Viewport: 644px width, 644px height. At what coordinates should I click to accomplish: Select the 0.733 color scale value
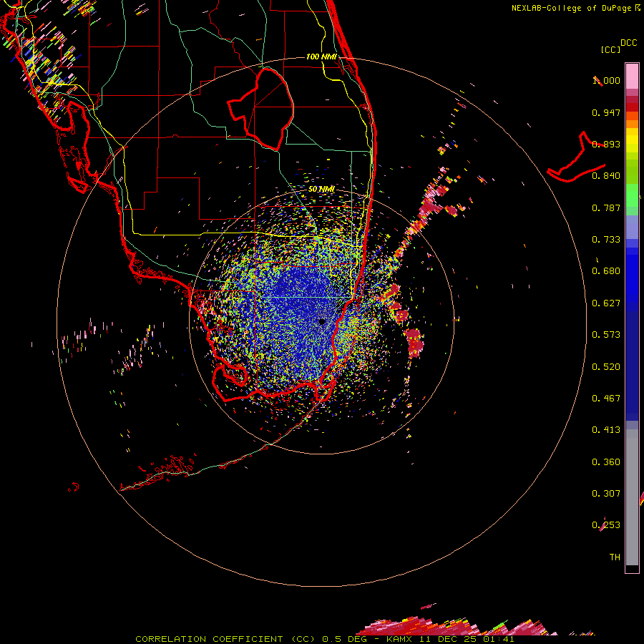click(x=606, y=240)
